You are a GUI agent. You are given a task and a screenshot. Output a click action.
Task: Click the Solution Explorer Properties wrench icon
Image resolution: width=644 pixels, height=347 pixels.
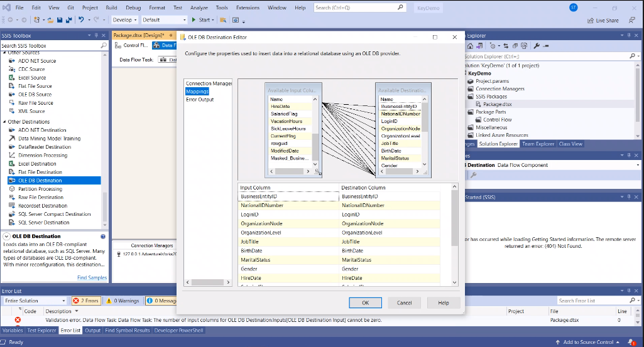pyautogui.click(x=537, y=46)
